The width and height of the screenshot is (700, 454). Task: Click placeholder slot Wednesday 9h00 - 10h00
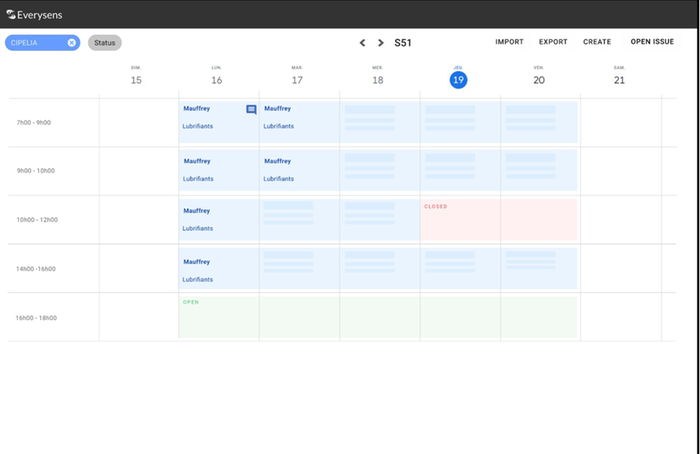[x=380, y=170]
